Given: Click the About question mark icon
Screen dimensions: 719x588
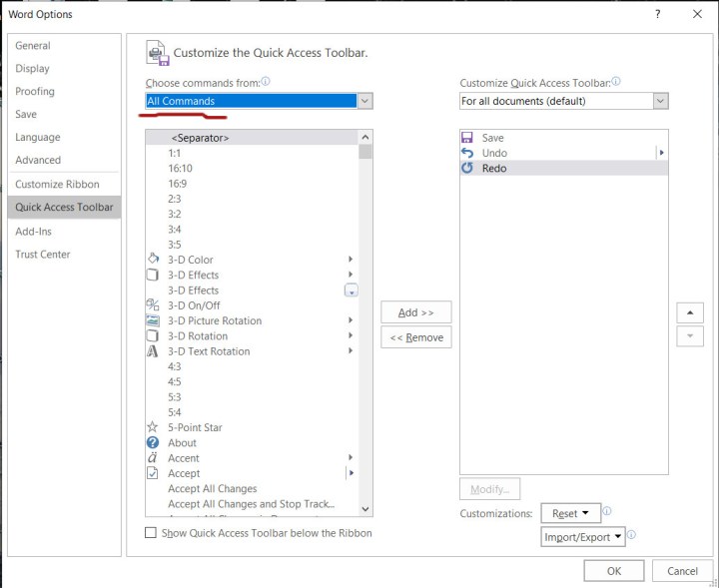Looking at the screenshot, I should coord(153,442).
